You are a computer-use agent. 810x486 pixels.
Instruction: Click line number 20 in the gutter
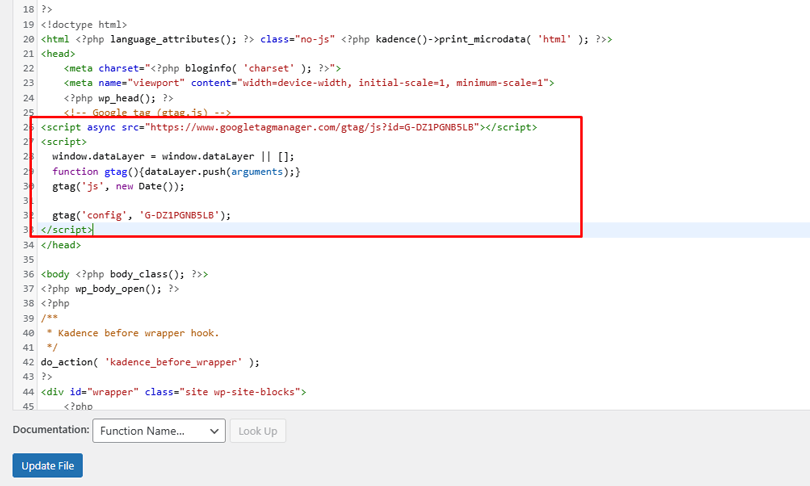28,39
